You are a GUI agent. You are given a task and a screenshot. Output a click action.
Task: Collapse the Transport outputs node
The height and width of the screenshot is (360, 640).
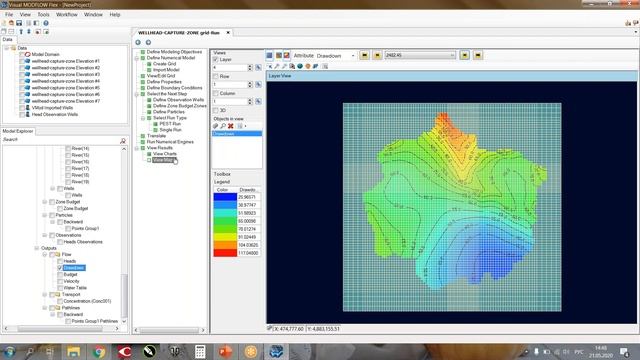(44, 295)
